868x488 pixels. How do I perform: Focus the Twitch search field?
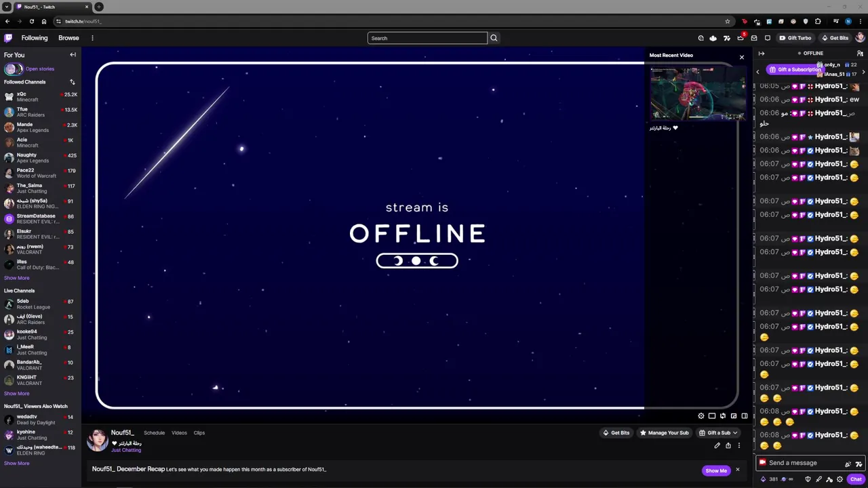[427, 38]
